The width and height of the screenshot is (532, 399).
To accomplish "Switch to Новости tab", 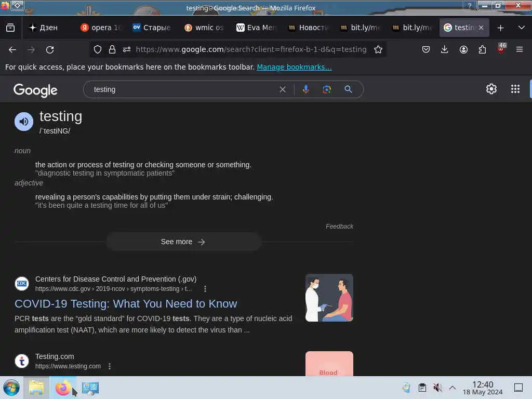I will (x=308, y=28).
